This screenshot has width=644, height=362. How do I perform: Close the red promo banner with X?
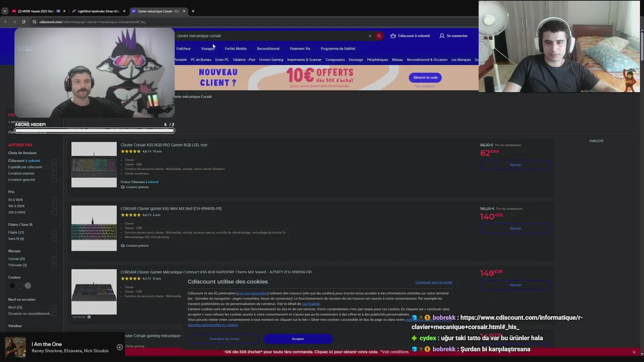pos(634,352)
